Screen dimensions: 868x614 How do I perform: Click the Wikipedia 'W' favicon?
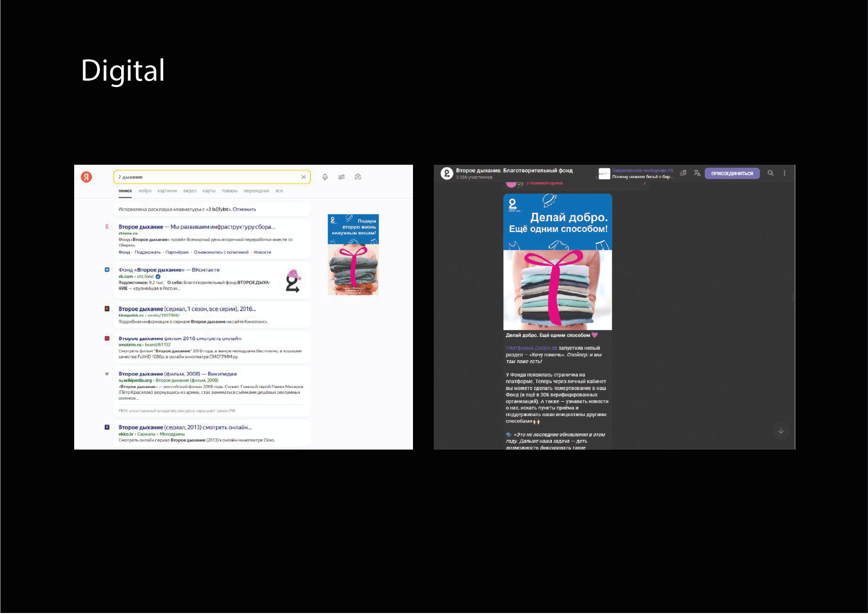click(107, 374)
